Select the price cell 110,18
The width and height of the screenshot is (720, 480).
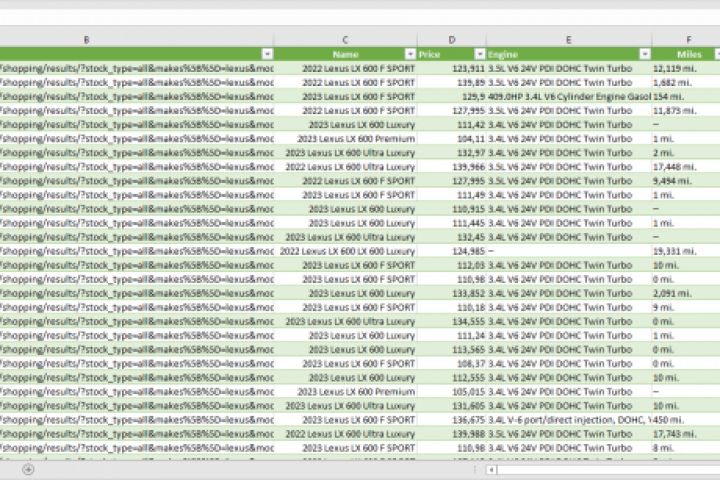point(451,307)
